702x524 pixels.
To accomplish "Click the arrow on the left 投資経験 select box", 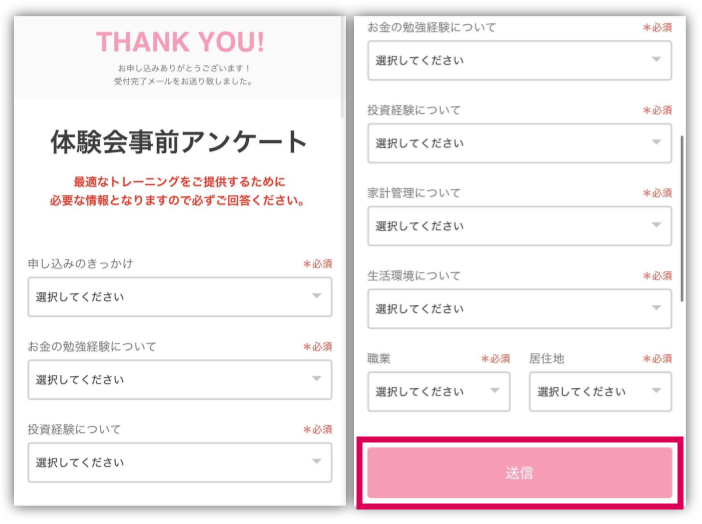I will tap(317, 461).
